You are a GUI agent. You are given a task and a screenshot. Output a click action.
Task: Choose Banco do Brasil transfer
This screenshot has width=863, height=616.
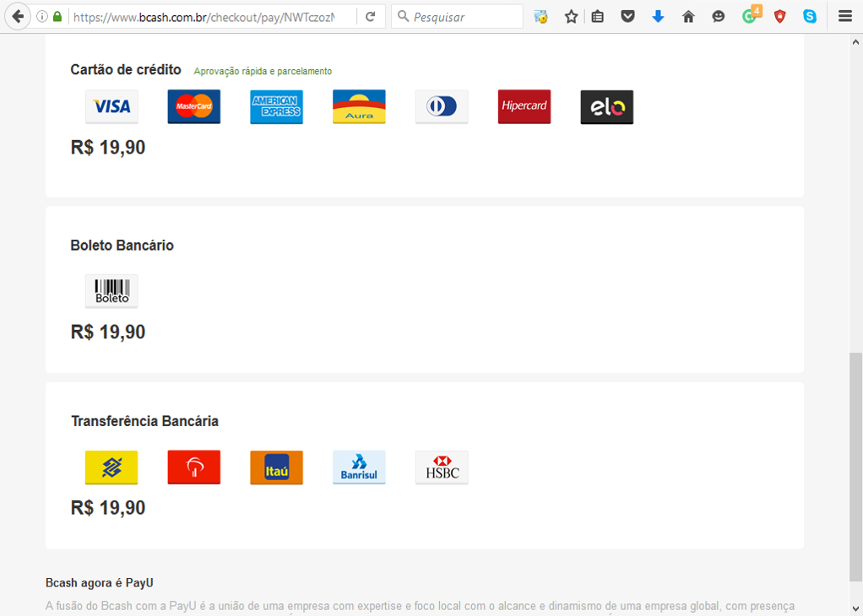[x=111, y=467]
